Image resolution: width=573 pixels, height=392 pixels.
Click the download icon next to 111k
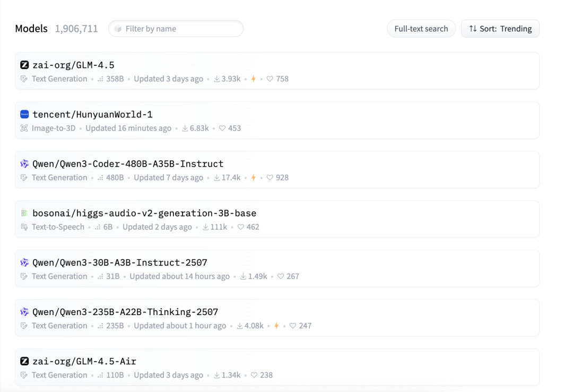pyautogui.click(x=206, y=227)
